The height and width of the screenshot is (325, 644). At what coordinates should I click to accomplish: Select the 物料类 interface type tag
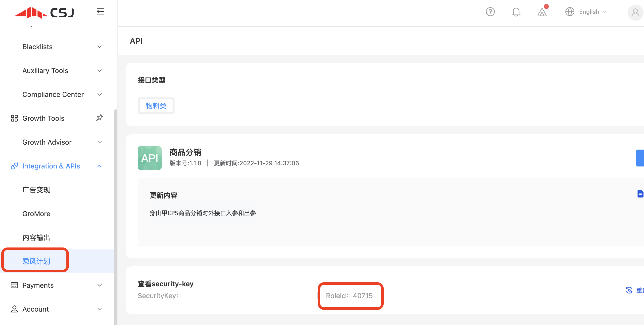(x=156, y=106)
